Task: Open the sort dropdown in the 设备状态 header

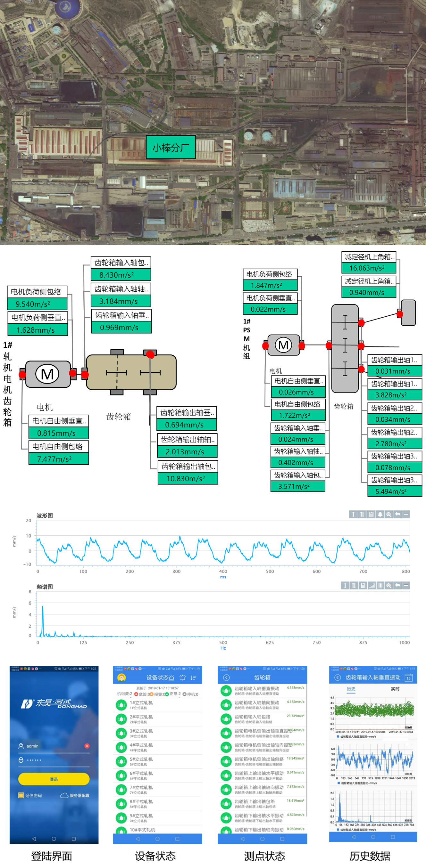Action: (x=193, y=677)
